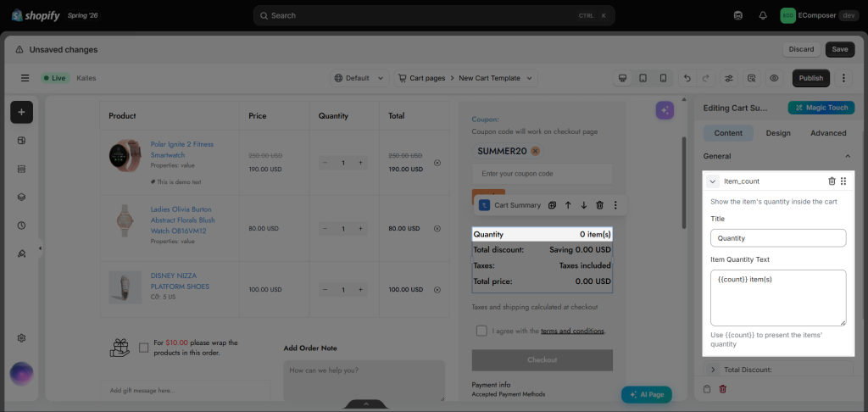Expand the Total Discount section
868x412 pixels.
pos(713,370)
